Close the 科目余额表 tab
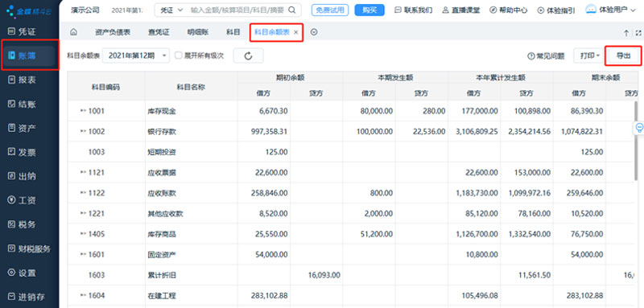Image resolution: width=644 pixels, height=308 pixels. pyautogui.click(x=295, y=32)
